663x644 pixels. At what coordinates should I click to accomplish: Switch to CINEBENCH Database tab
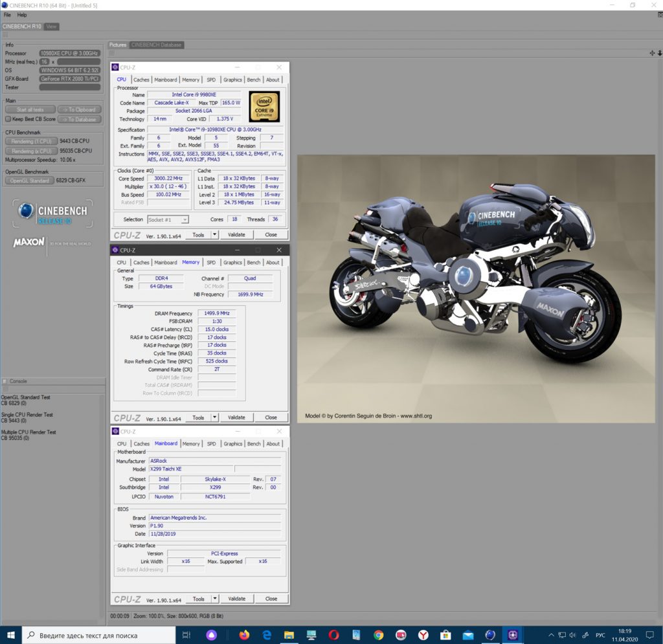pyautogui.click(x=156, y=45)
